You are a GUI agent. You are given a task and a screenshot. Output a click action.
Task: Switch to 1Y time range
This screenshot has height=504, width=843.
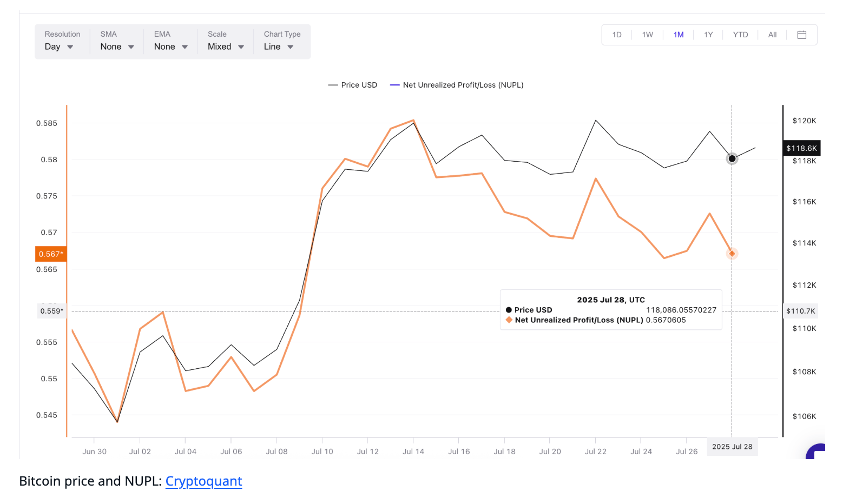(x=708, y=35)
